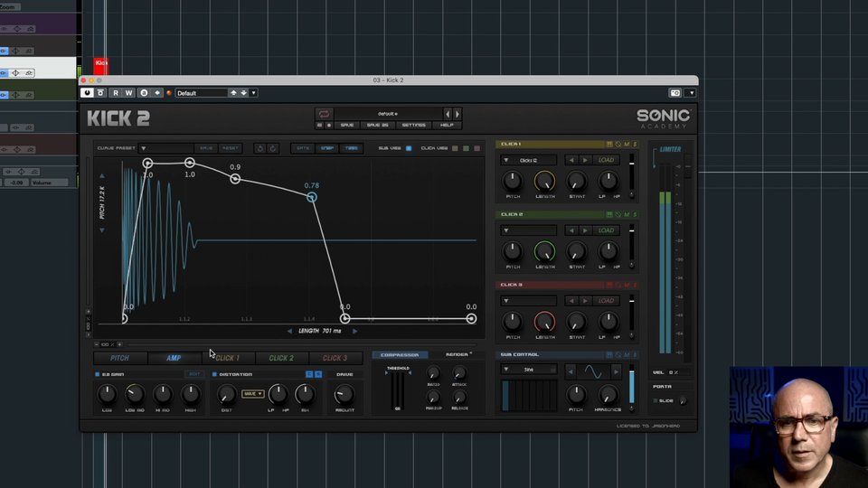Click the undo curve icon

259,148
